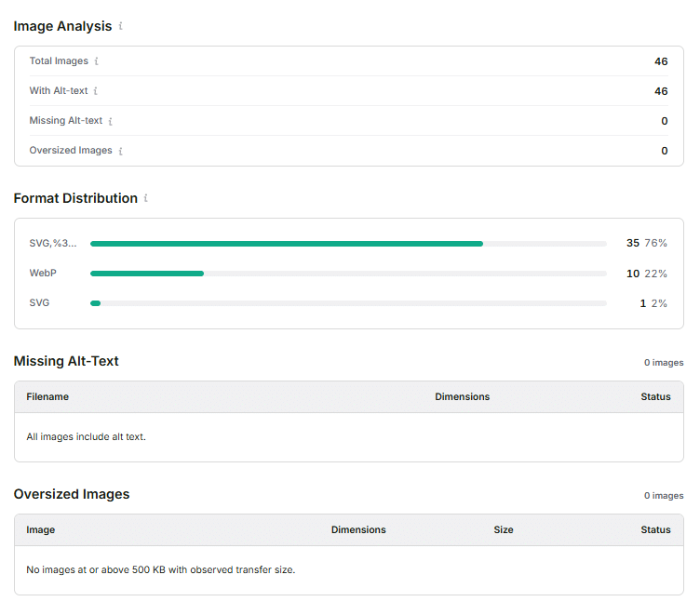Click info icon beside Image Analysis heading
Viewport: 700px width, 615px height.
pos(120,26)
